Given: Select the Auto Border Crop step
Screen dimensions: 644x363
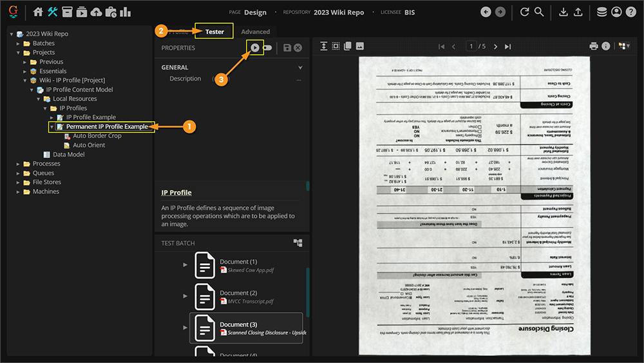Looking at the screenshot, I should 97,135.
